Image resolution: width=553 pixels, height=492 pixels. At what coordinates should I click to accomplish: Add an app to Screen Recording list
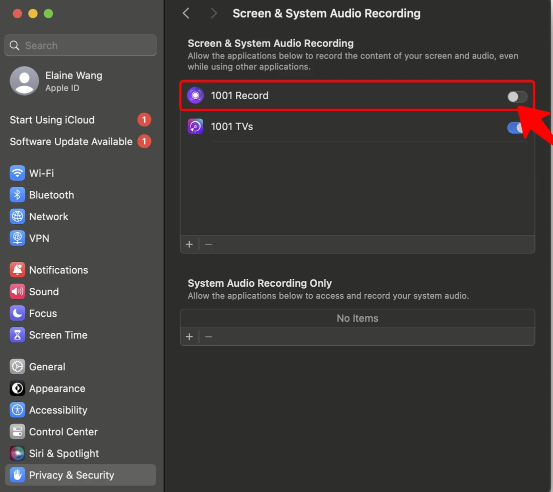tap(189, 244)
